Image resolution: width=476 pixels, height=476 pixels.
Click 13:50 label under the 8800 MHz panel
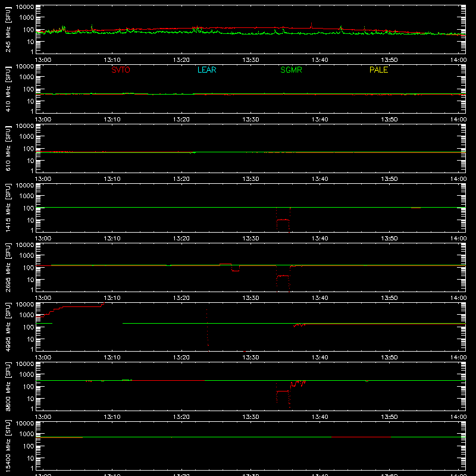(x=389, y=417)
